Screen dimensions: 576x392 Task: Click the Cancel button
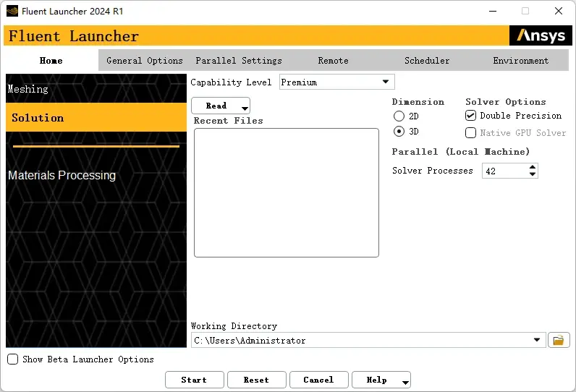(x=319, y=380)
